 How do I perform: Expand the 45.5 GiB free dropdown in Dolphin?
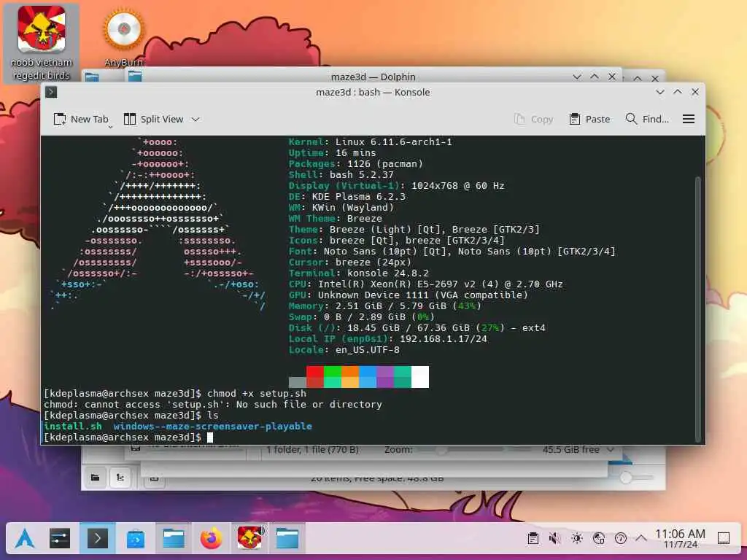click(x=611, y=449)
